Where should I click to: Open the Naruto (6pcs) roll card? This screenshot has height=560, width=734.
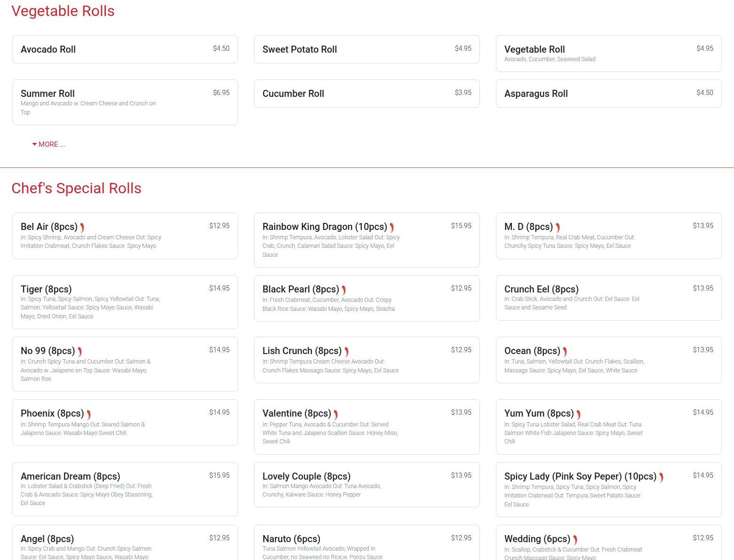(x=367, y=543)
